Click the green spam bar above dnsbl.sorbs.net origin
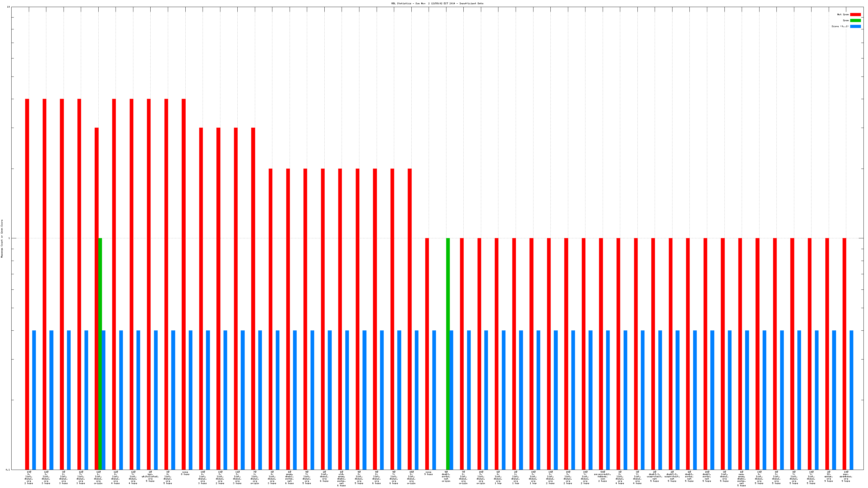This screenshot has height=488, width=868. (448, 354)
